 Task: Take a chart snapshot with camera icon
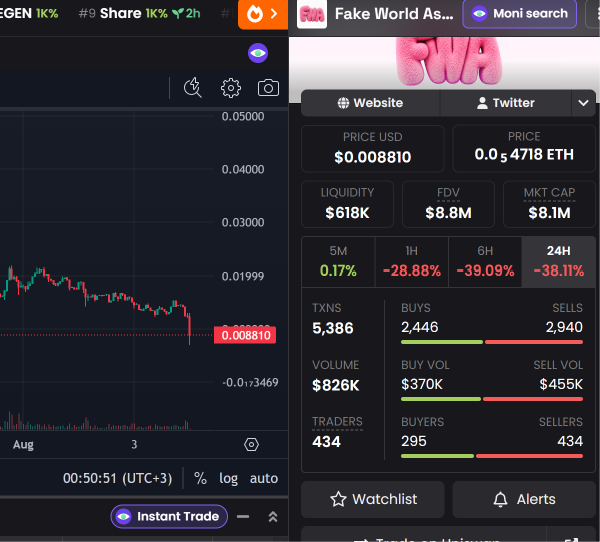click(268, 88)
